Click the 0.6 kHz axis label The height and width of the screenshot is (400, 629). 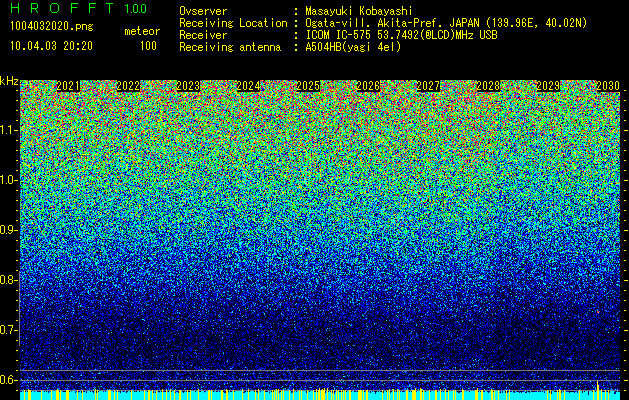tap(8, 380)
